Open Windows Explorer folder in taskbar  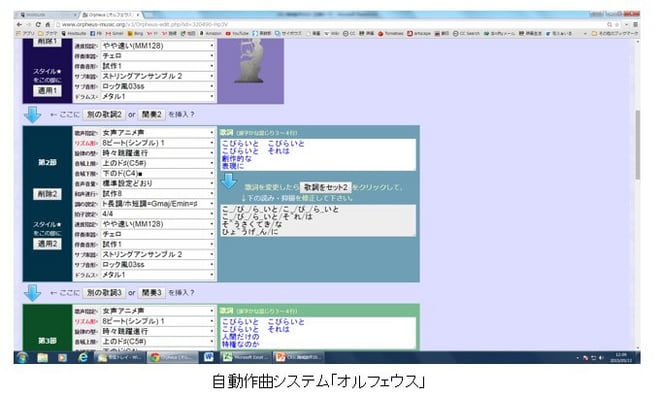[x=42, y=357]
